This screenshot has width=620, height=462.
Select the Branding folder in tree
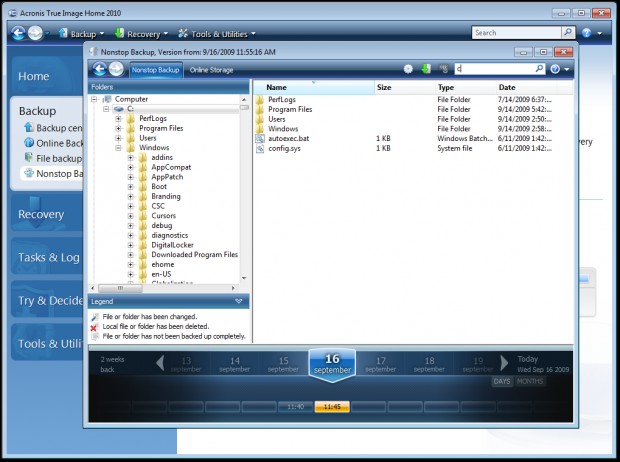(166, 196)
